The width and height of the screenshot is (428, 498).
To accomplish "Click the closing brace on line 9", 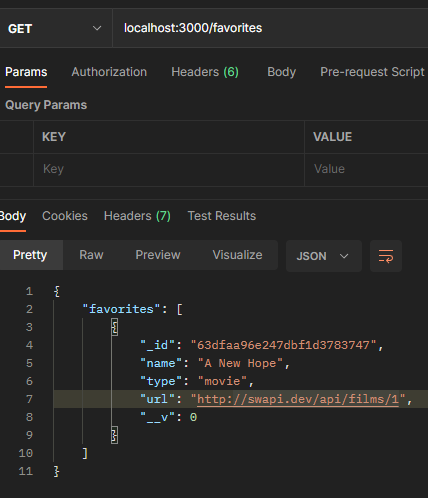I will pyautogui.click(x=114, y=435).
